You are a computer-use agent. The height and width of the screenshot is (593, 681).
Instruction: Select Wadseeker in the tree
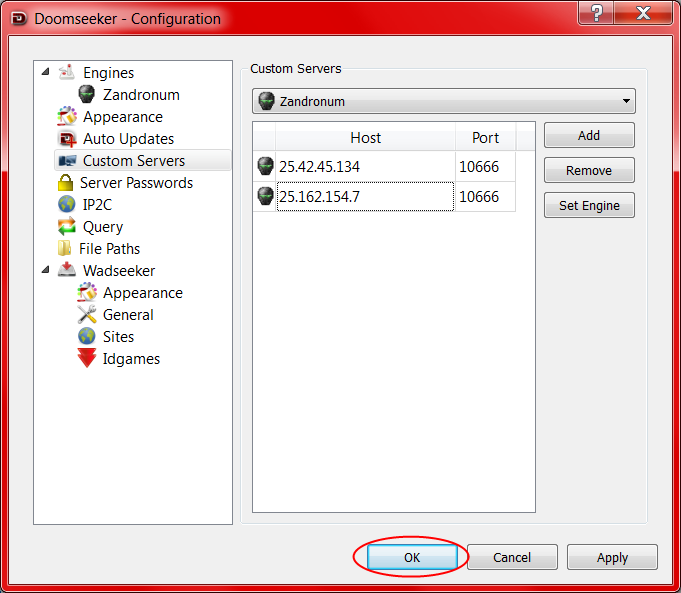click(119, 271)
